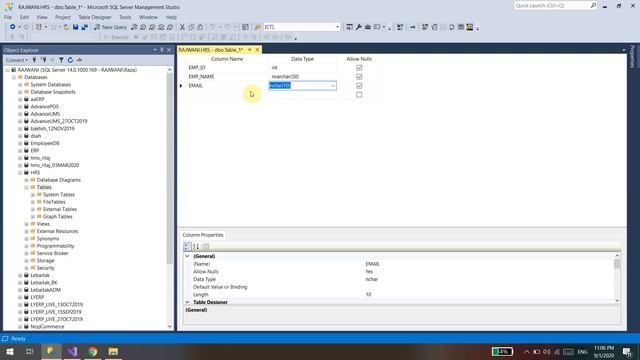Click the Column Properties scrollbar down arrow
Image resolution: width=640 pixels, height=360 pixels.
[617, 301]
